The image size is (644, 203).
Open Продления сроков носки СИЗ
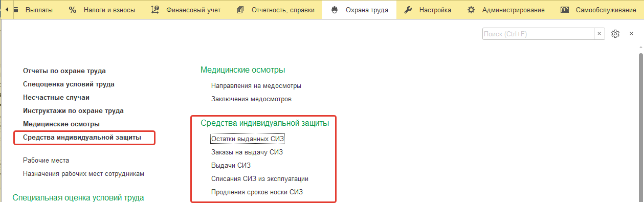pyautogui.click(x=257, y=193)
